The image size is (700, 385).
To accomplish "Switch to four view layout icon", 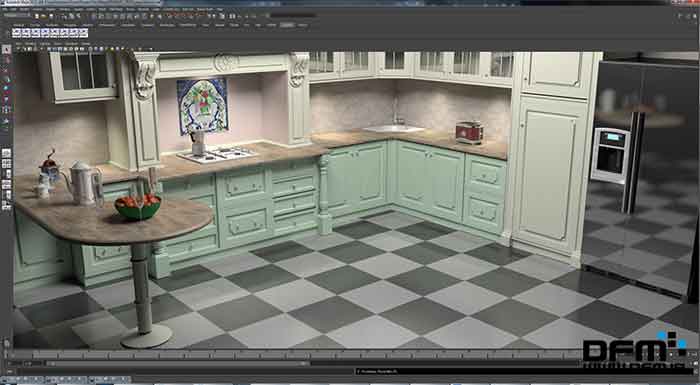I will 6,164.
